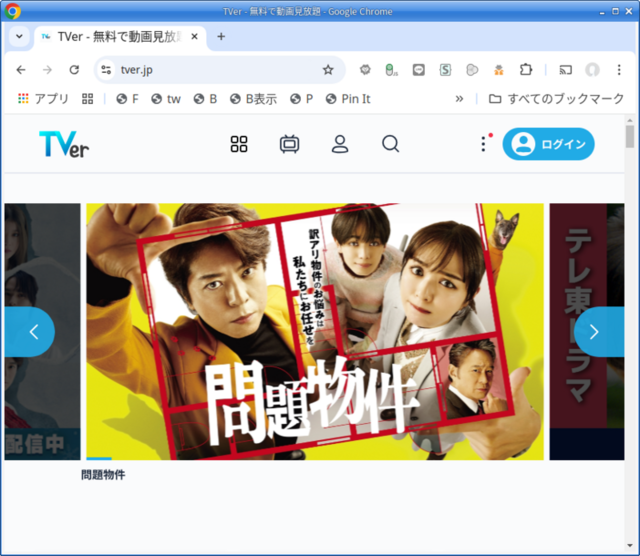Open the grey round extension icon

coord(472,70)
